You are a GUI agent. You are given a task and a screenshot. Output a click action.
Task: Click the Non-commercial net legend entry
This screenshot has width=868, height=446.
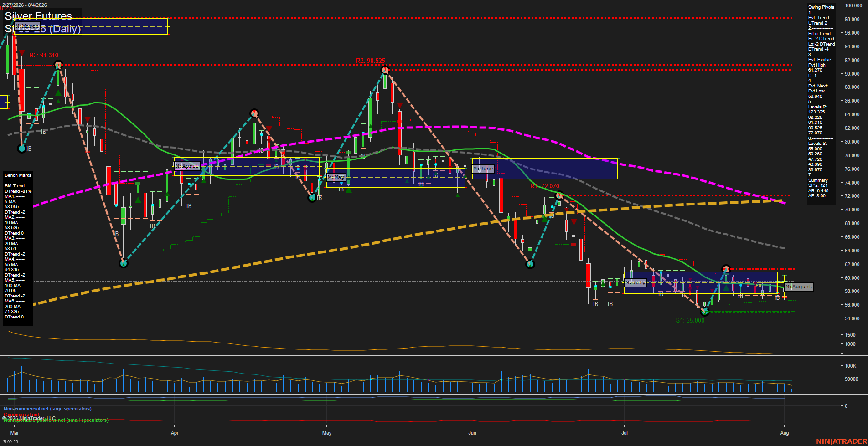(x=47, y=409)
